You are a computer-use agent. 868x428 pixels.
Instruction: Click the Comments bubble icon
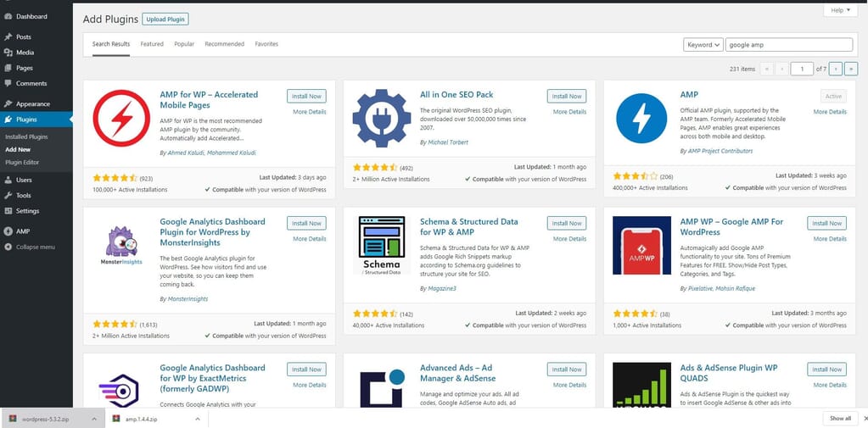pos(8,84)
